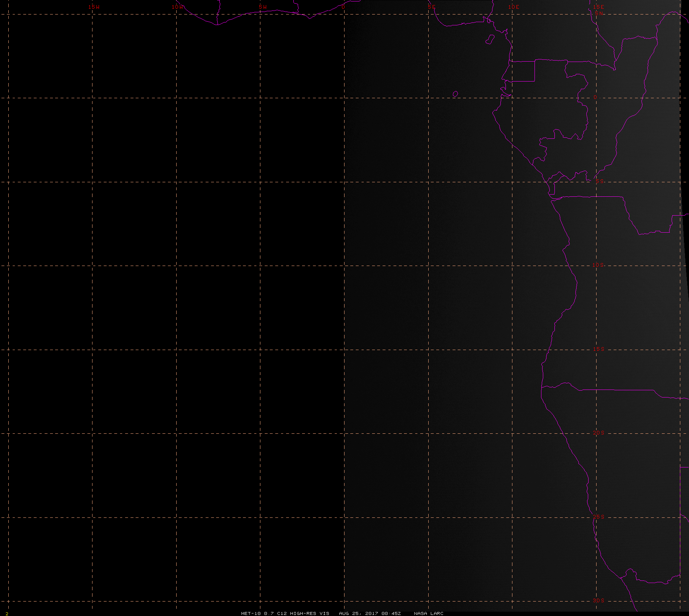The width and height of the screenshot is (689, 616).
Task: Select the 20S latitude label
Action: (599, 433)
